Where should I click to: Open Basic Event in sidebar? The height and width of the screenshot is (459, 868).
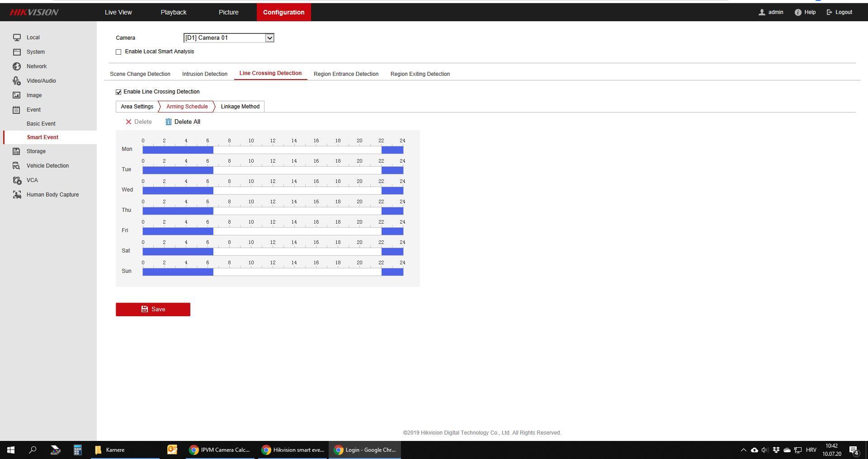41,124
